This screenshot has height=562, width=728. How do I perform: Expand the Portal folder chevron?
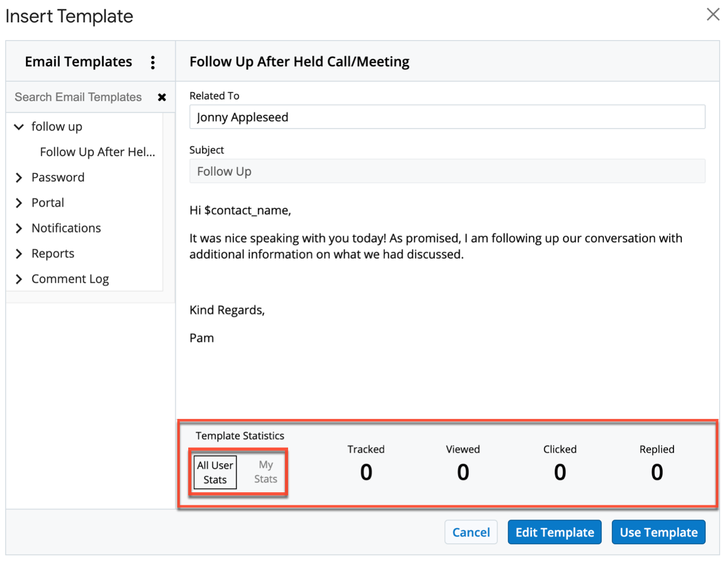[19, 203]
